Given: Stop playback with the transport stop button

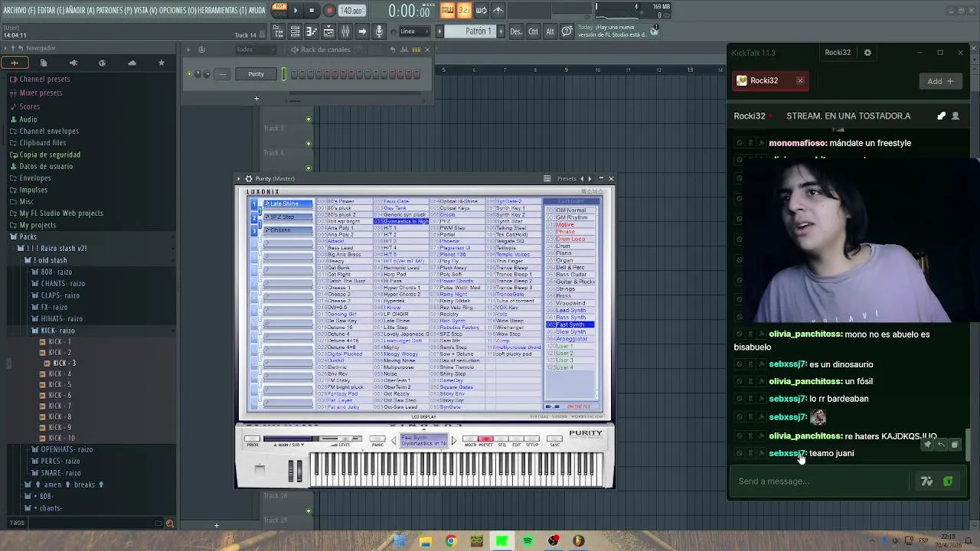Looking at the screenshot, I should [x=312, y=11].
